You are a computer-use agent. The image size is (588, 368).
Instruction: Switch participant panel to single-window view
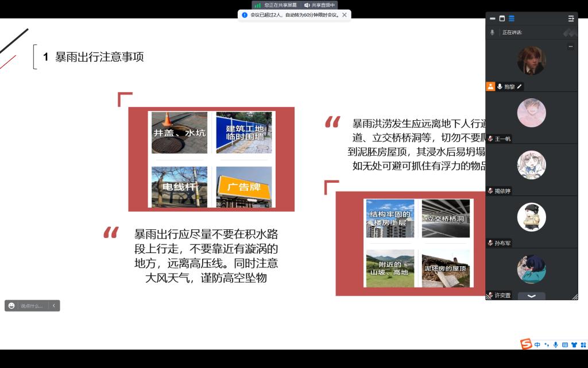pos(502,18)
